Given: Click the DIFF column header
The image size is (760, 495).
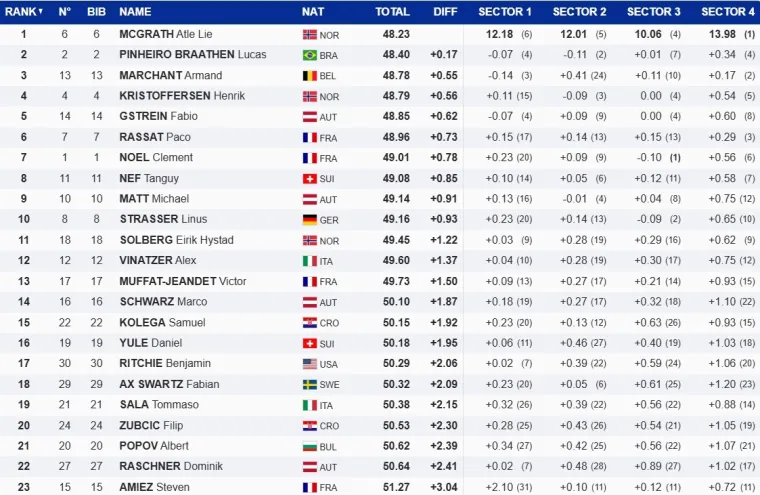Looking at the screenshot, I should (x=445, y=12).
